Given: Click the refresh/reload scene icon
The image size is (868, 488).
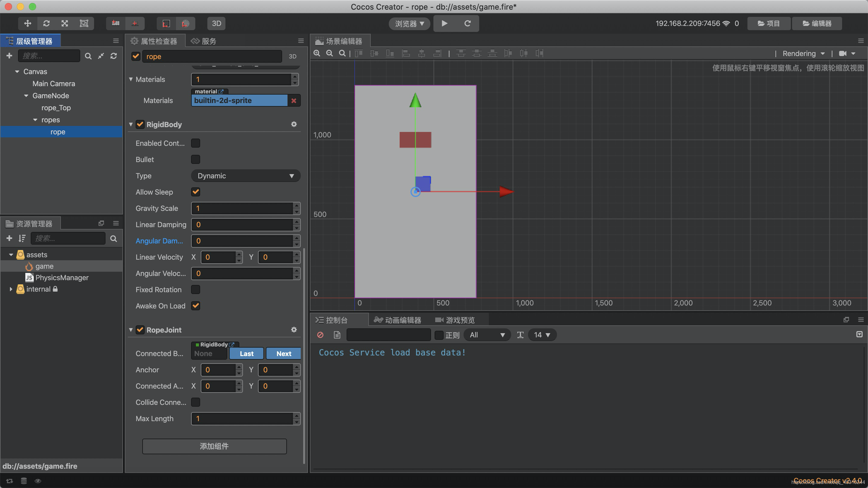Looking at the screenshot, I should 468,23.
